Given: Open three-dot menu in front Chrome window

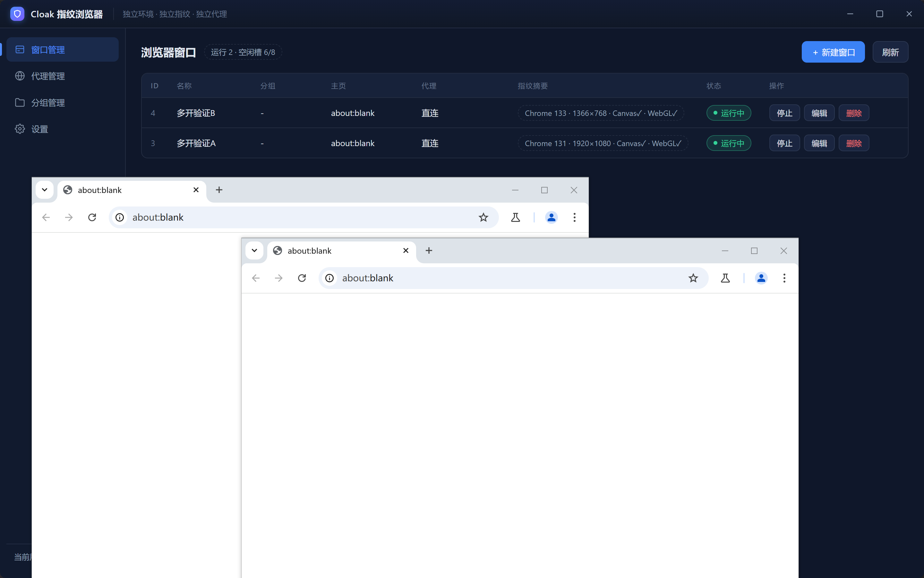Looking at the screenshot, I should [x=784, y=278].
